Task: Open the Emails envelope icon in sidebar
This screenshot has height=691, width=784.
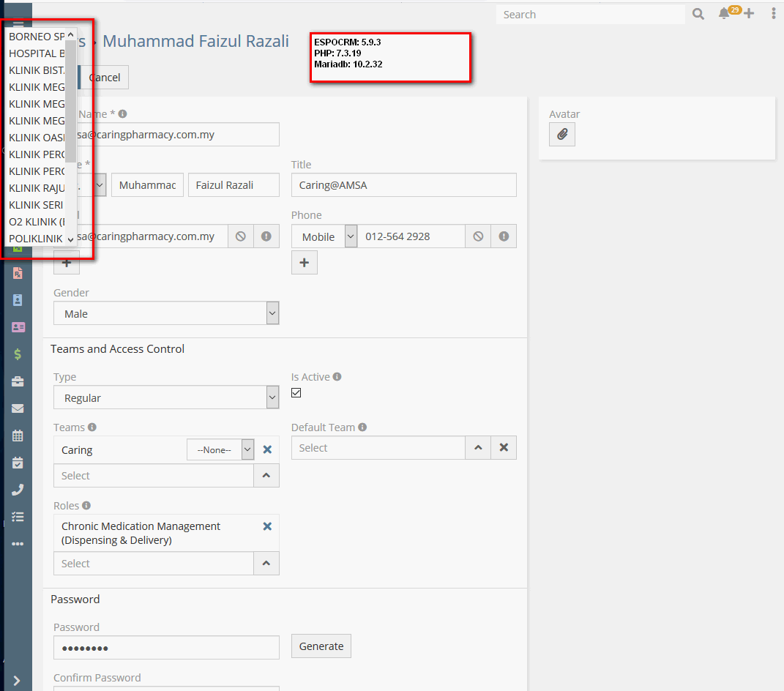Action: pyautogui.click(x=18, y=408)
